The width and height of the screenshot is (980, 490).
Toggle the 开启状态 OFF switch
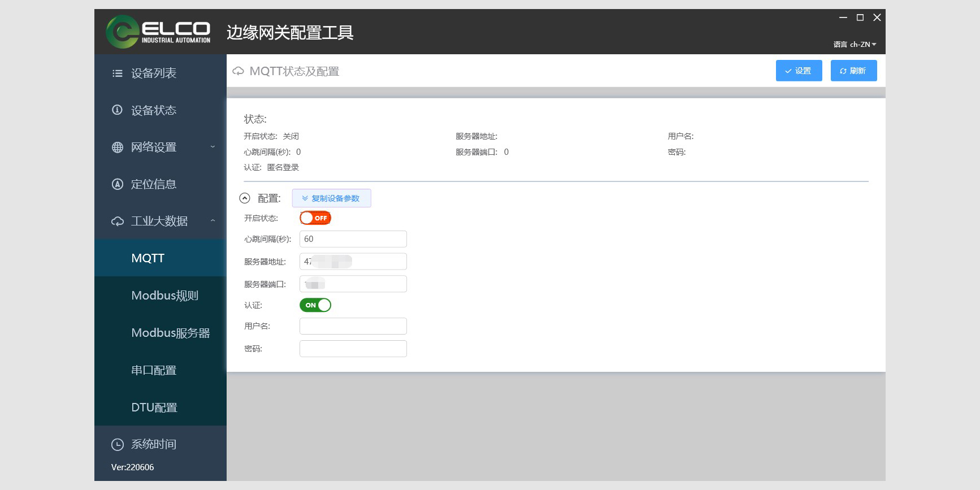point(315,218)
